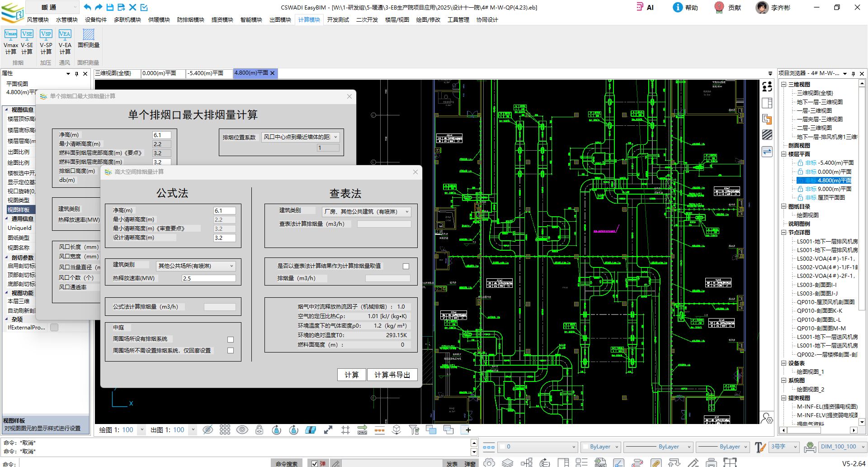Click the save icon in quick access bar
This screenshot has width=868, height=467.
pos(110,7)
